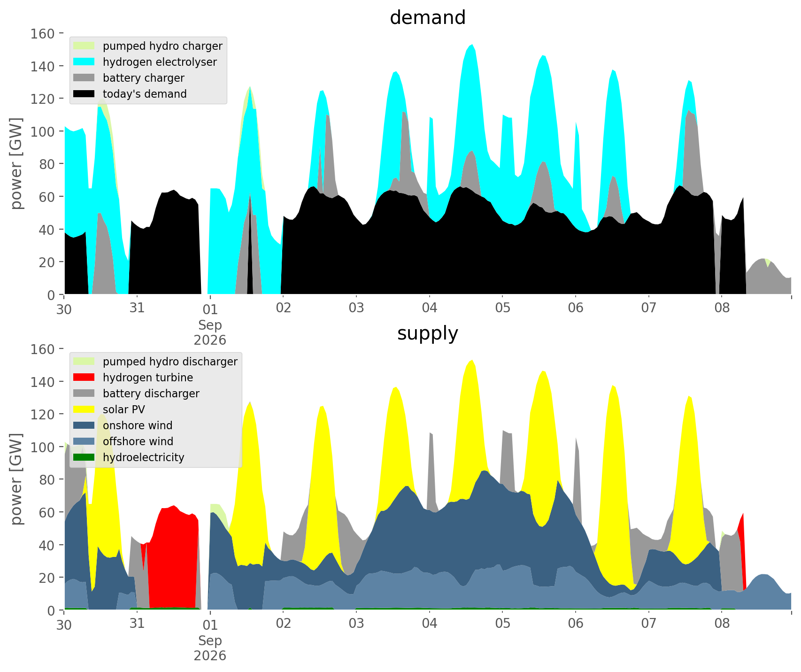Screen dimensions: 801x672
Task: Click the yellow solar PV legend swatch
Action: (x=85, y=409)
